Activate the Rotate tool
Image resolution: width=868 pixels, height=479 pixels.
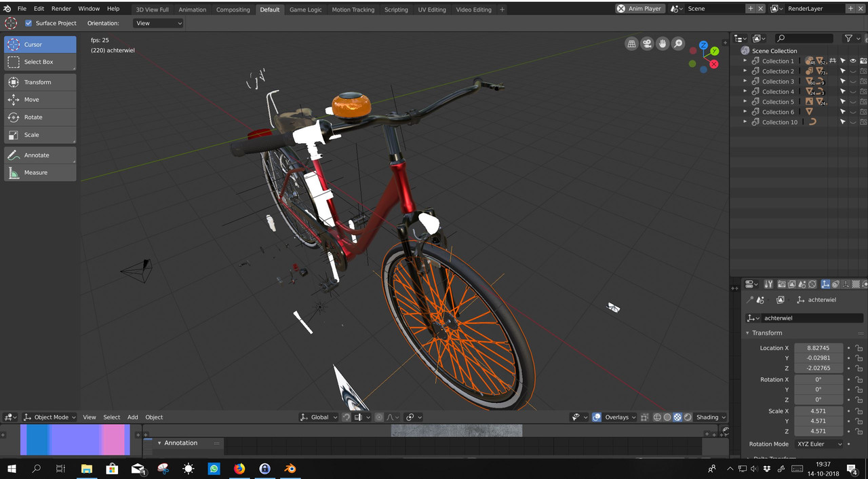click(40, 117)
